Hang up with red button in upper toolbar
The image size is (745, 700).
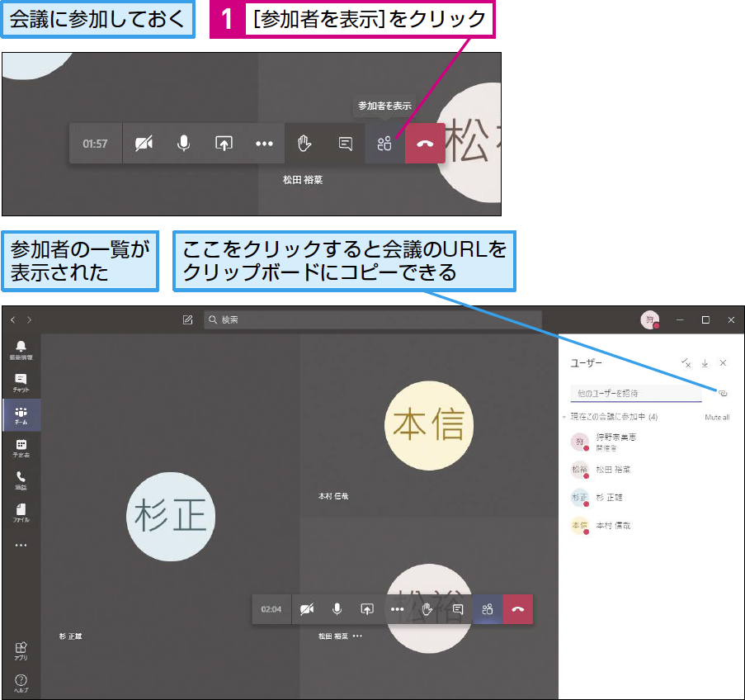(425, 143)
